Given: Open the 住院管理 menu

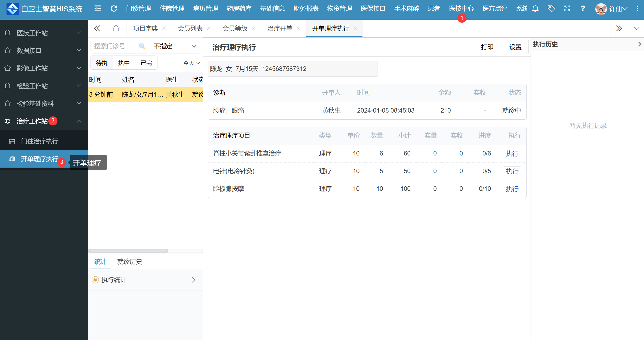Looking at the screenshot, I should pos(172,9).
